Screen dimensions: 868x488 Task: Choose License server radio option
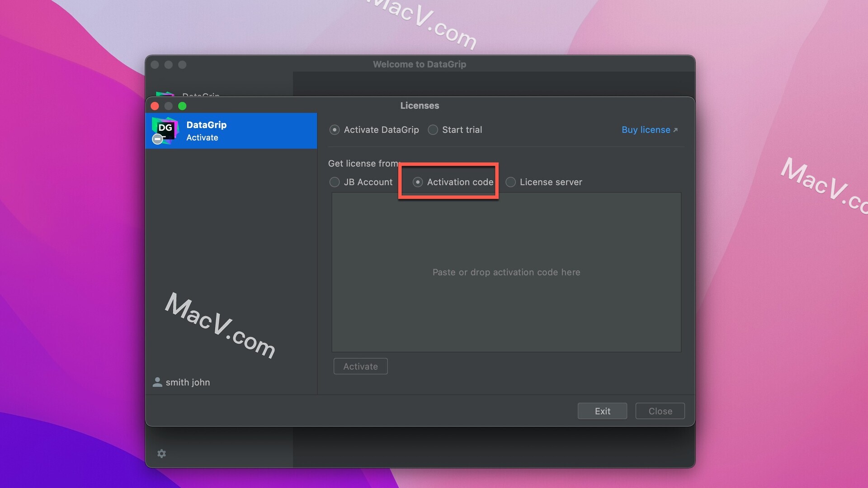coord(510,182)
